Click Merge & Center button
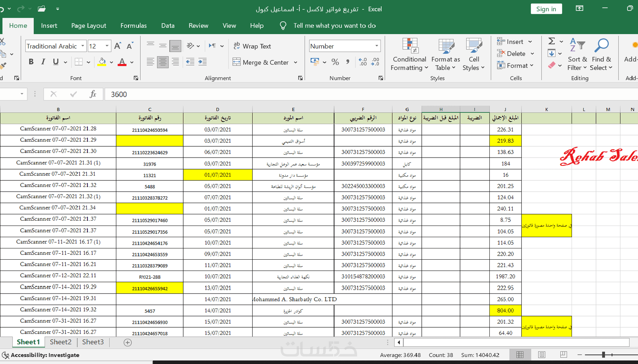Screen dimensions: 638x364 260,62
